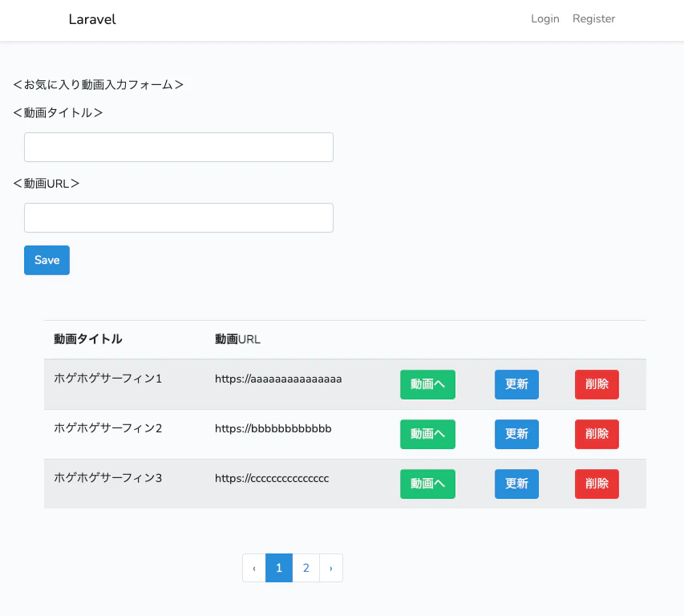
Task: Open the Login page
Action: coord(544,18)
